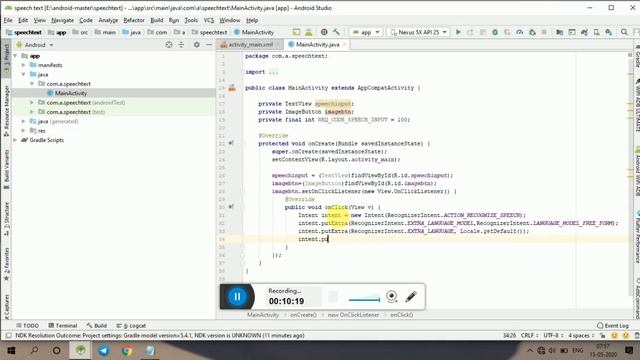The width and height of the screenshot is (640, 360).
Task: Expand the java (generated) folder
Action: [23, 121]
